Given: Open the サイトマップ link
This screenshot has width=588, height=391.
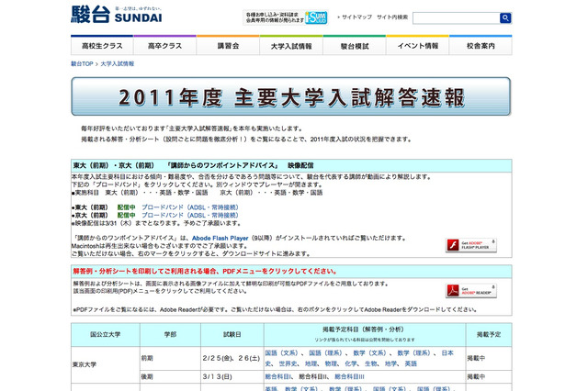Looking at the screenshot, I should pyautogui.click(x=356, y=17).
